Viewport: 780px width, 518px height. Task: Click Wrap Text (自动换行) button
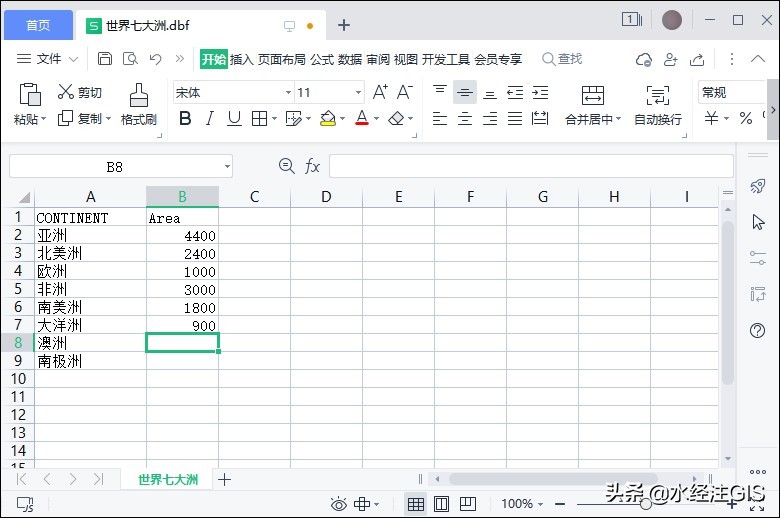tap(658, 105)
